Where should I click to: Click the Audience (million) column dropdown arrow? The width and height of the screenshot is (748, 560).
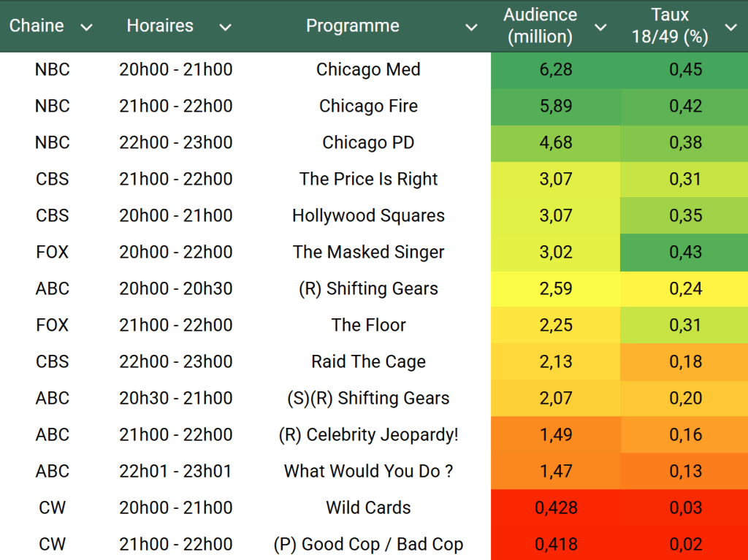(x=600, y=28)
